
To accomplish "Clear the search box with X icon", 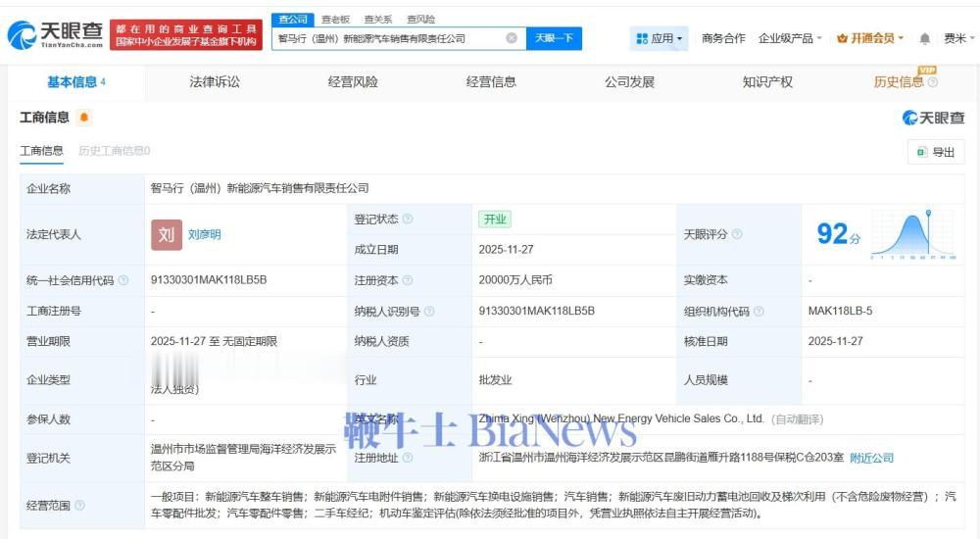I will tap(512, 38).
